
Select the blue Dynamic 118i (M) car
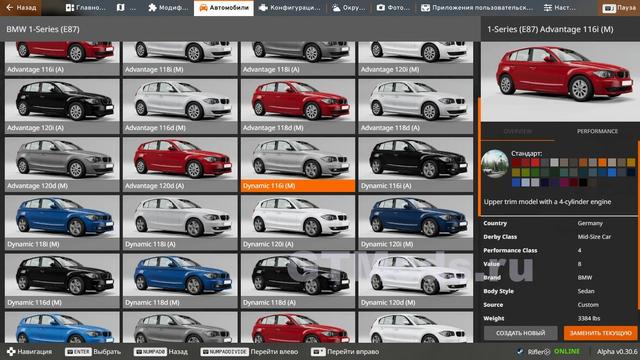[x=62, y=223]
